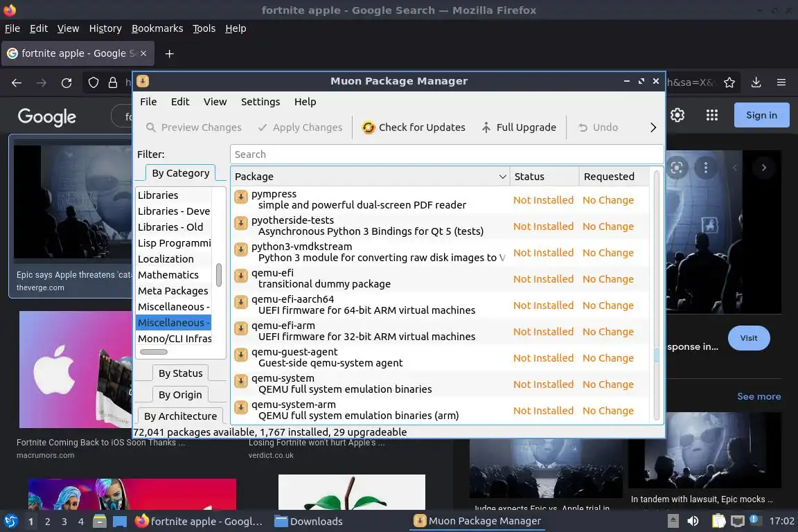Click Check for Updates in Muon toolbar
This screenshot has width=798, height=532.
click(414, 127)
